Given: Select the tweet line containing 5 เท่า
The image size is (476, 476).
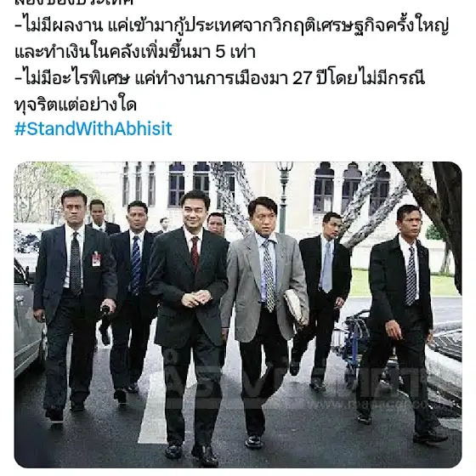Looking at the screenshot, I should [135, 52].
